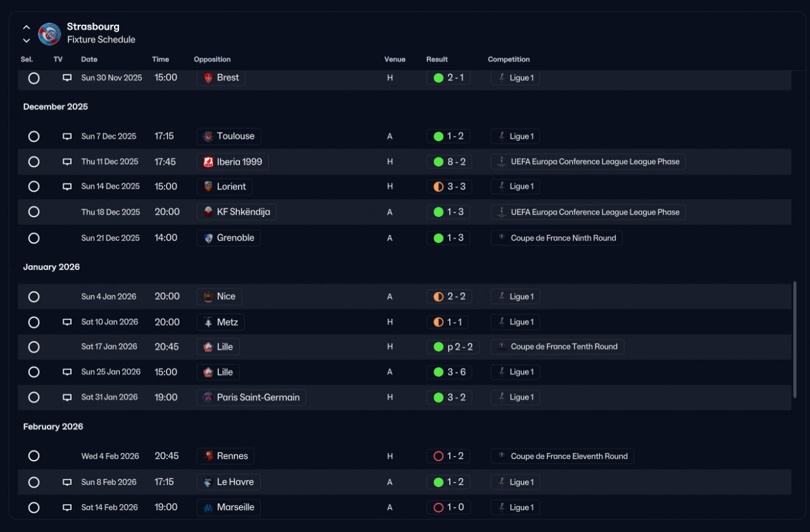This screenshot has height=532, width=810.
Task: Click the Marseille club logo
Action: [x=208, y=507]
